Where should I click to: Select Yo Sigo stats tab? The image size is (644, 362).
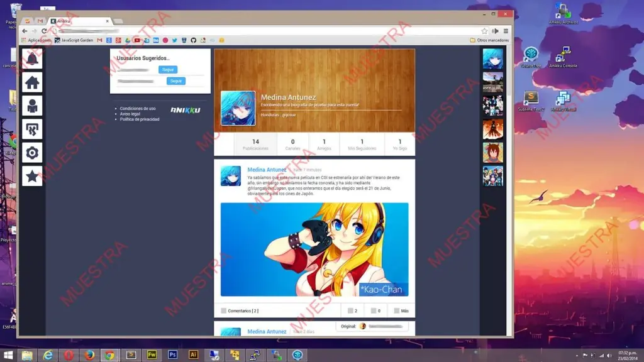[399, 144]
